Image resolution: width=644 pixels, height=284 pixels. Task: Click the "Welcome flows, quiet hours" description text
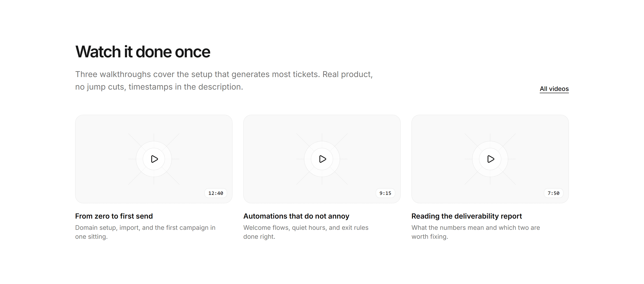(306, 232)
